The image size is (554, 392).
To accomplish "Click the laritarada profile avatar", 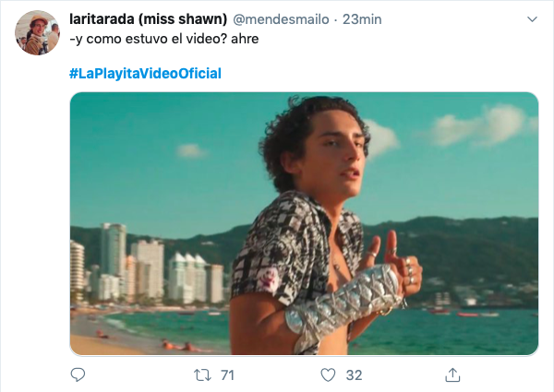I will 37,33.
